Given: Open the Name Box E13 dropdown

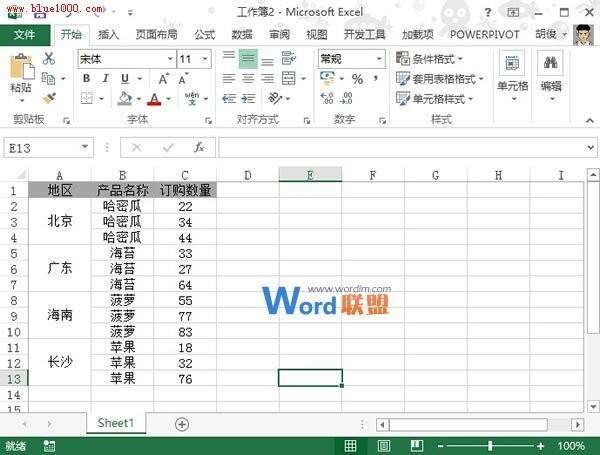Looking at the screenshot, I should pyautogui.click(x=85, y=147).
